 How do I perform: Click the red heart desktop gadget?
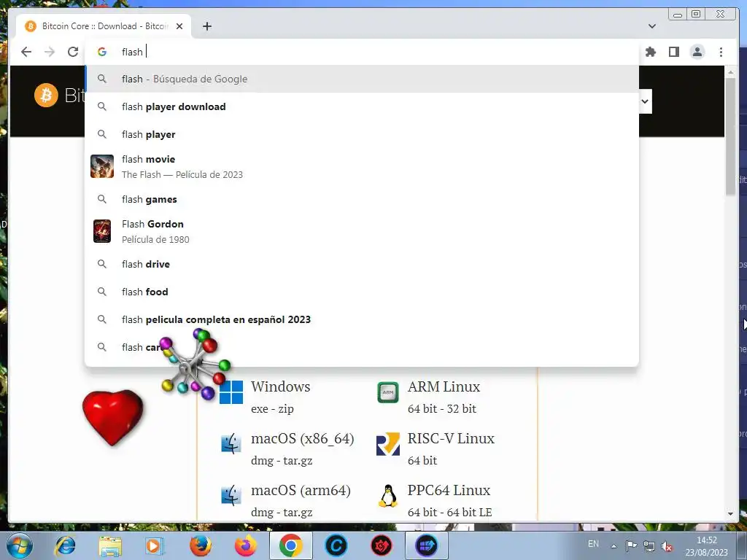coord(113,418)
